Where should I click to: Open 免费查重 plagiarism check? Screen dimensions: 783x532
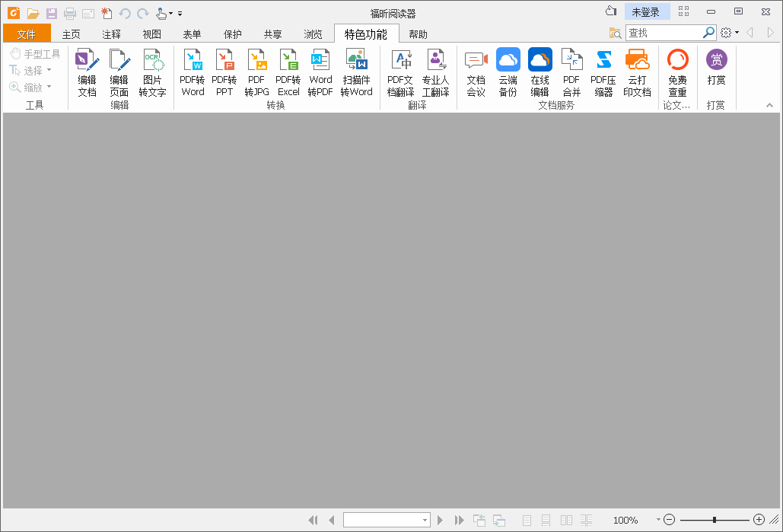[678, 73]
